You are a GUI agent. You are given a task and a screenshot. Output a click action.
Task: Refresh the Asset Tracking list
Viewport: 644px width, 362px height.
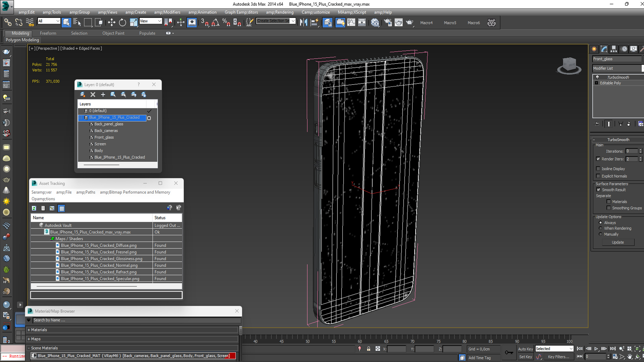(x=34, y=208)
